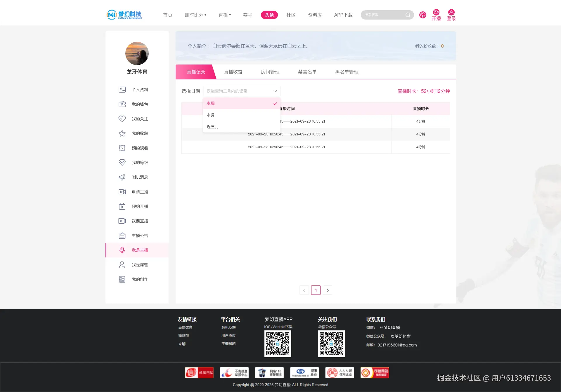
Task: Click the 意见反馈 footer link
Action: [228, 327]
